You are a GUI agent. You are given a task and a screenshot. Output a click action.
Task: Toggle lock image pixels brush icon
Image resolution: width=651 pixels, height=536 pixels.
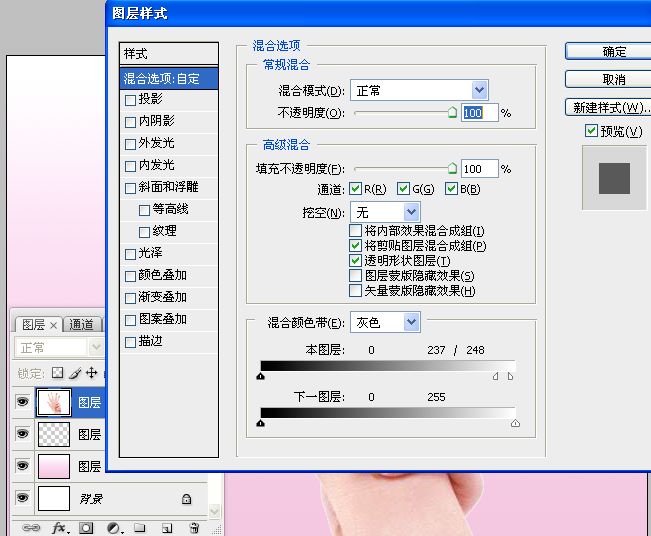(75, 373)
